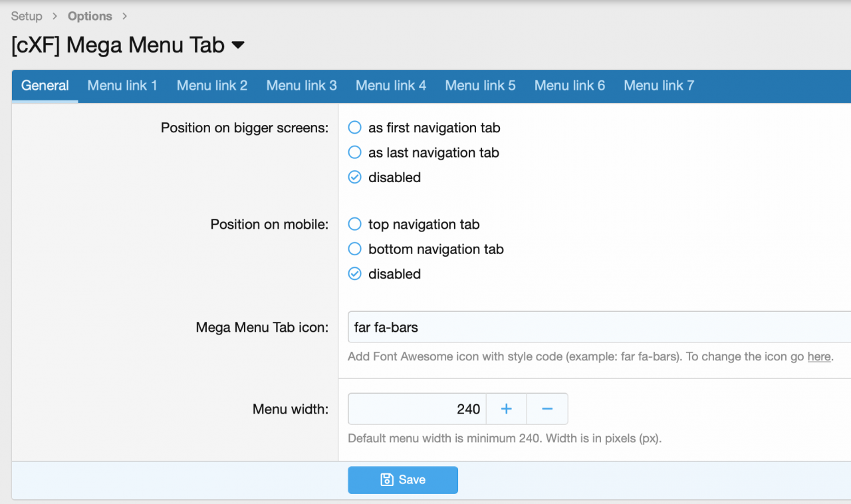The height and width of the screenshot is (504, 851).
Task: Open the Menu link 5 tab
Action: pyautogui.click(x=480, y=86)
